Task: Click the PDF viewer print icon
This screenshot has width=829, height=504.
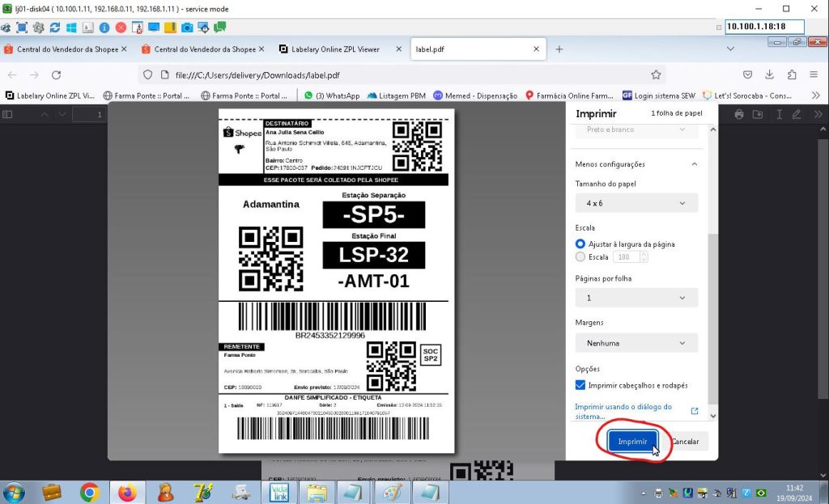Action: click(739, 114)
